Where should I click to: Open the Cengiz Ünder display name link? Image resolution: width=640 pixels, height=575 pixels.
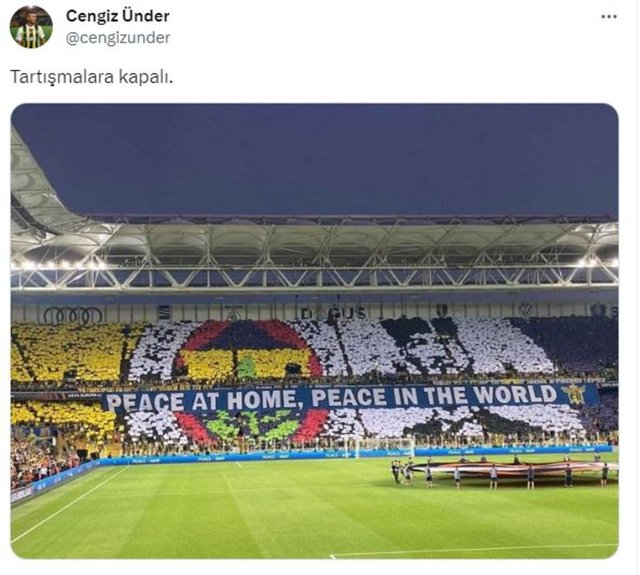[118, 16]
